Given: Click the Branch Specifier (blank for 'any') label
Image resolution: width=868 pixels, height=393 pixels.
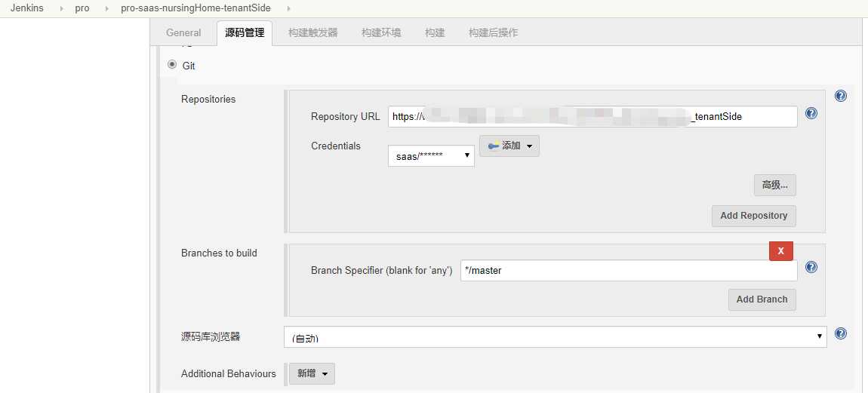Looking at the screenshot, I should click(x=382, y=271).
